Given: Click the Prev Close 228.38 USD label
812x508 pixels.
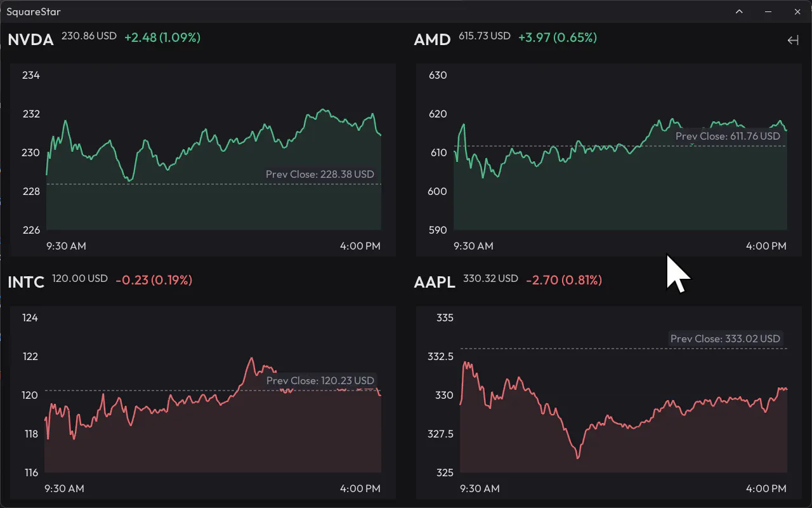Looking at the screenshot, I should tap(320, 174).
